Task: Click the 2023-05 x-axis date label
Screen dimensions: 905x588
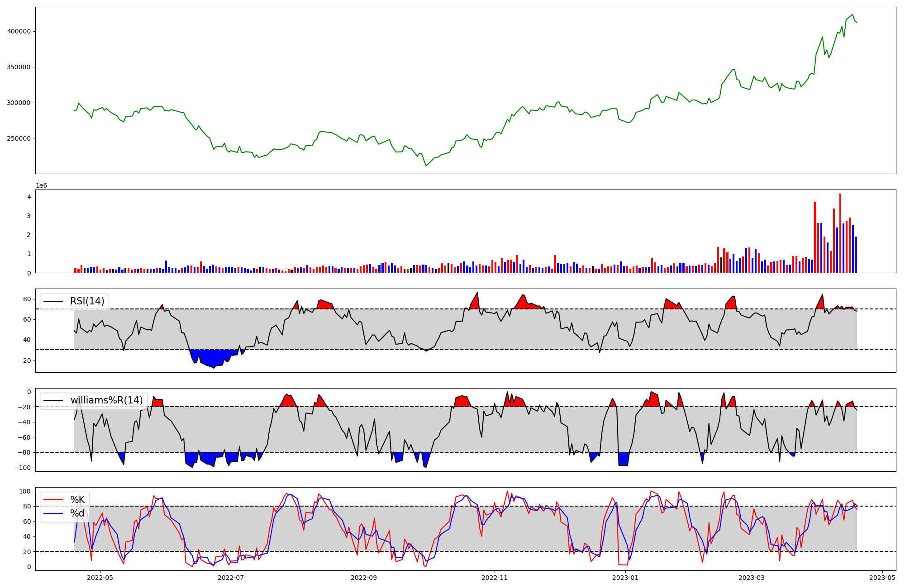Action: tap(882, 577)
